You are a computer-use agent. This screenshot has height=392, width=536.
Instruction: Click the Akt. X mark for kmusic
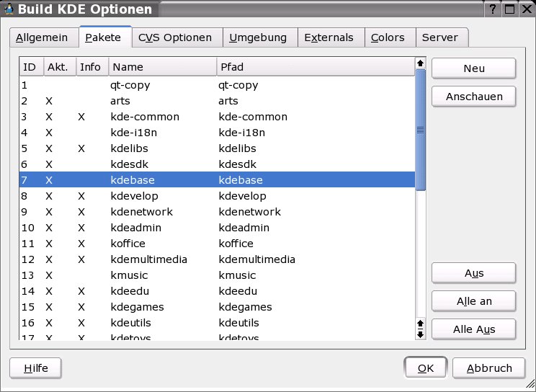(x=49, y=275)
